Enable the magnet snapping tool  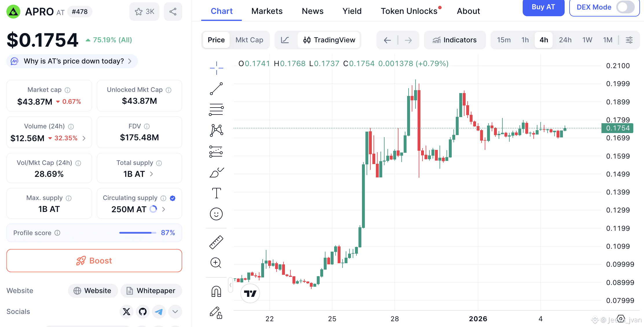pyautogui.click(x=216, y=291)
